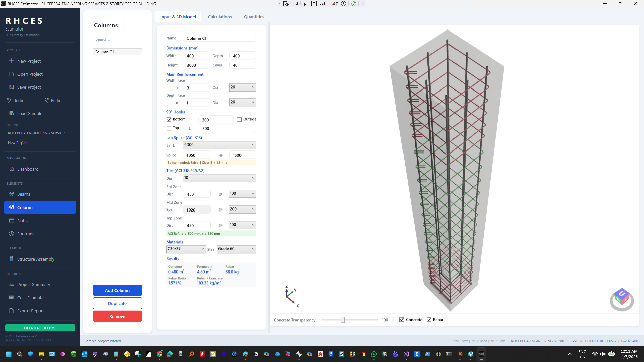Open the Quantities tab
Screen dimensions: 644x362
tap(254, 17)
